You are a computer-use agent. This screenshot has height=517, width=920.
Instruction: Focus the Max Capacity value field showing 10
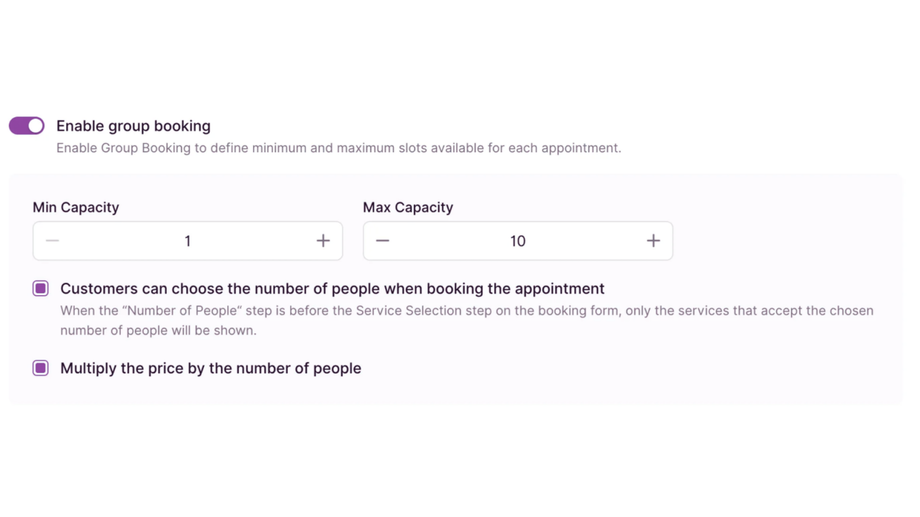tap(517, 241)
